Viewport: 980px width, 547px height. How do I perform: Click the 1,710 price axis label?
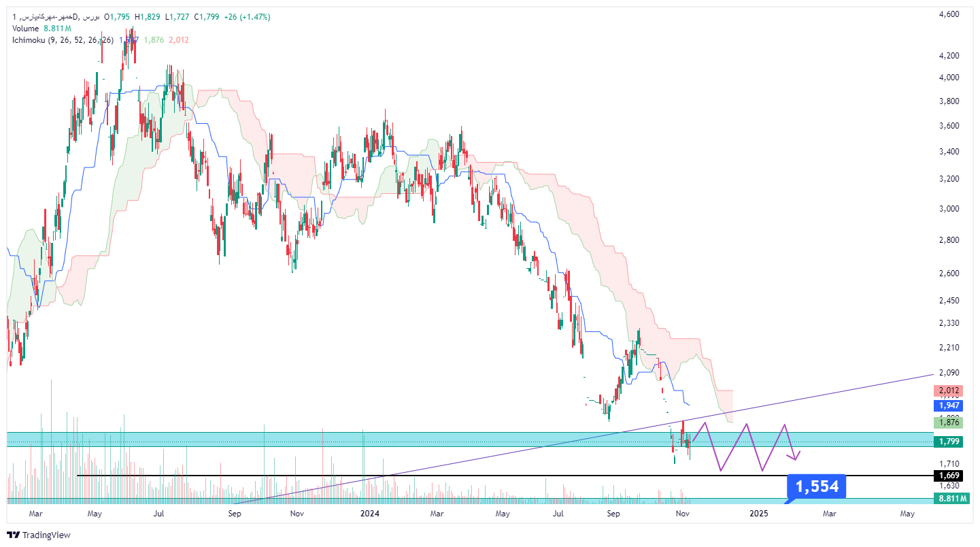(948, 463)
